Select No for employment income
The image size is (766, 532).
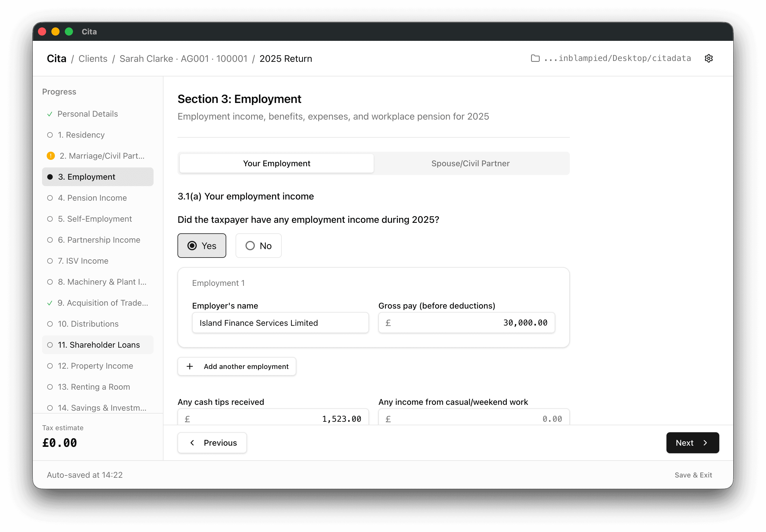pyautogui.click(x=258, y=246)
